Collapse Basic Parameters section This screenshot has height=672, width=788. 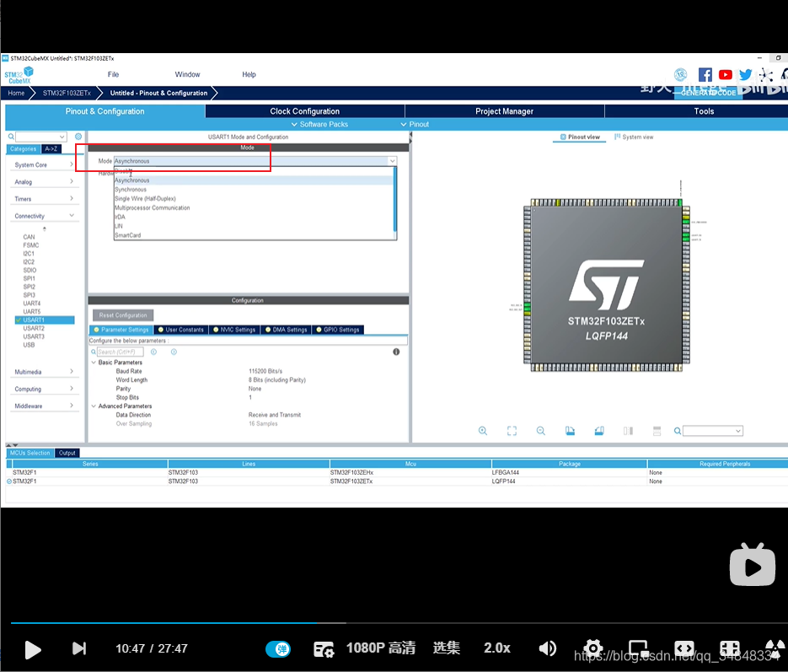94,363
